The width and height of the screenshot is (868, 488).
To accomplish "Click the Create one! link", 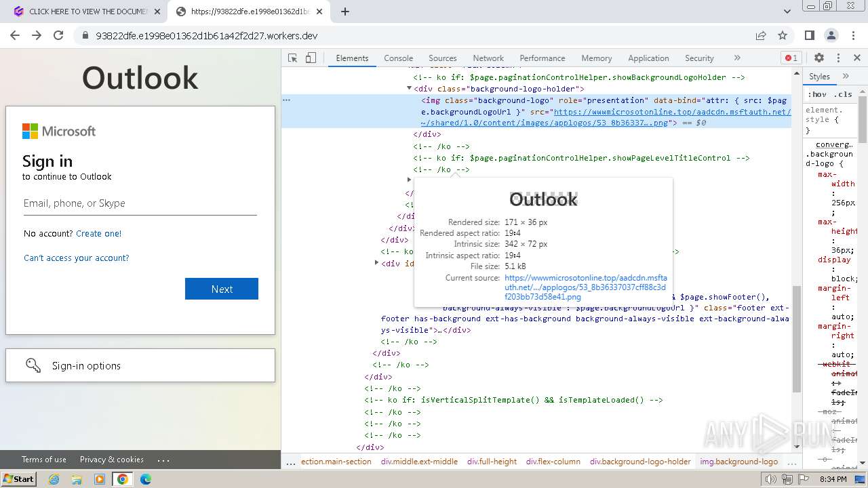I will [99, 233].
